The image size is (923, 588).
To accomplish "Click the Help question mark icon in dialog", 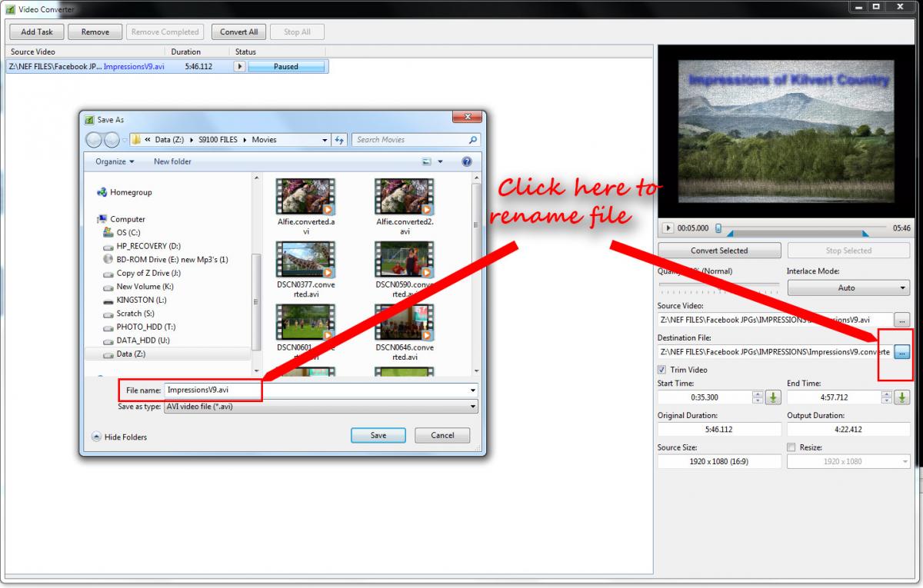I will pos(466,161).
